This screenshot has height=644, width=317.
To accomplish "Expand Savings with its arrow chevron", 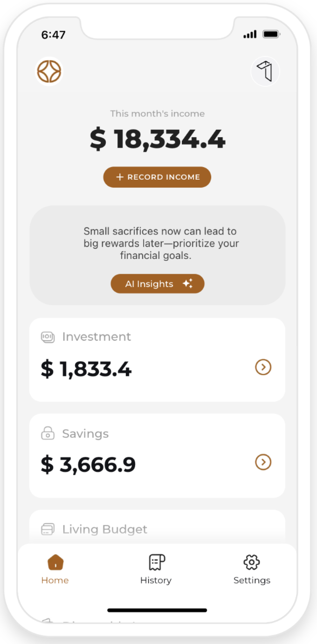I will tap(263, 462).
